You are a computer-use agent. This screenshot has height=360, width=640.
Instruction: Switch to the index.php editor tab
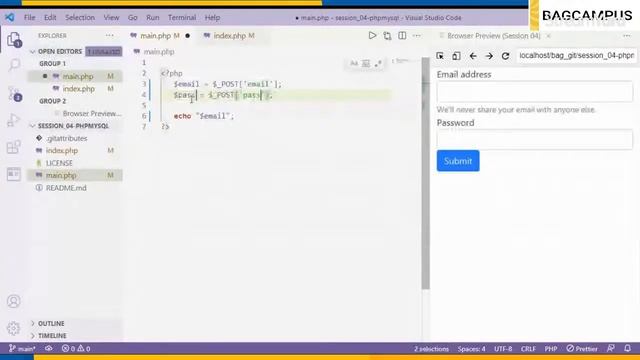(x=233, y=36)
